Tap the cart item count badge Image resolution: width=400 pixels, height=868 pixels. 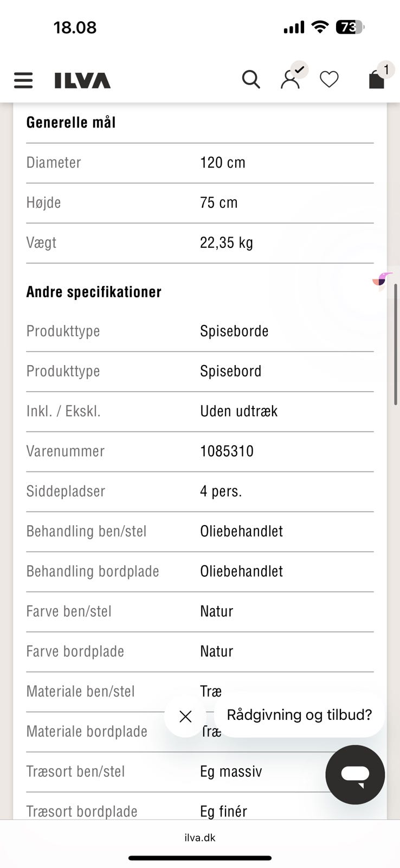coord(386,69)
